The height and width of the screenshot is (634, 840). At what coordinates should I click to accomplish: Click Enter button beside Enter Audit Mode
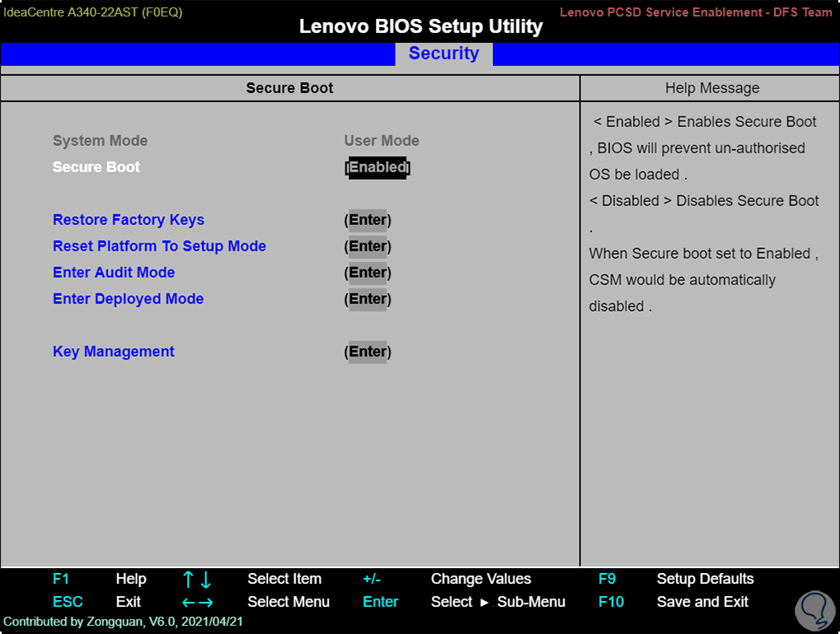[x=368, y=273]
